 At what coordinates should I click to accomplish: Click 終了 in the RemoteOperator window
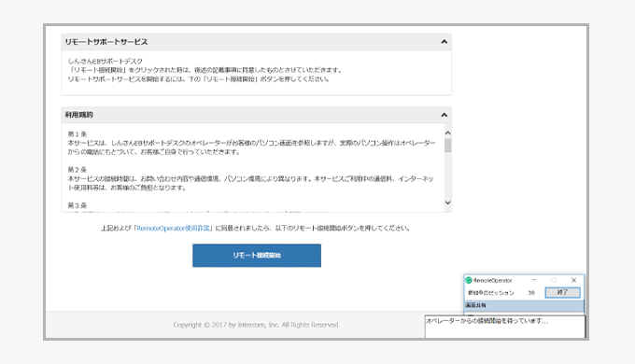point(562,292)
